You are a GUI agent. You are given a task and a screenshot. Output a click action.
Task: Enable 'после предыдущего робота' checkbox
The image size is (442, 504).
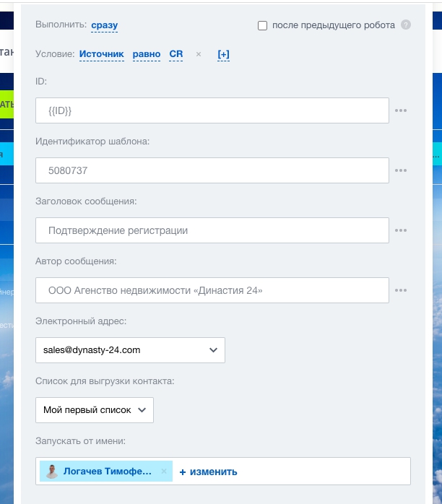pos(263,26)
